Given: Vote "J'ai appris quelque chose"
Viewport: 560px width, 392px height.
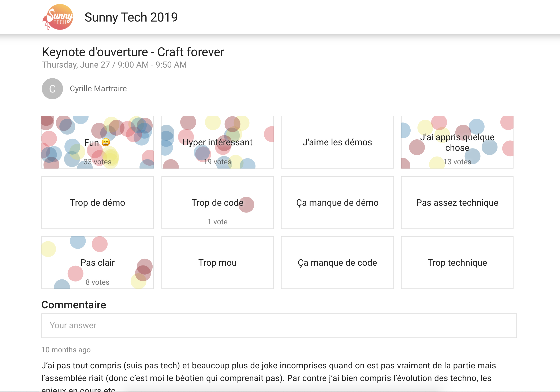Looking at the screenshot, I should click(x=457, y=142).
